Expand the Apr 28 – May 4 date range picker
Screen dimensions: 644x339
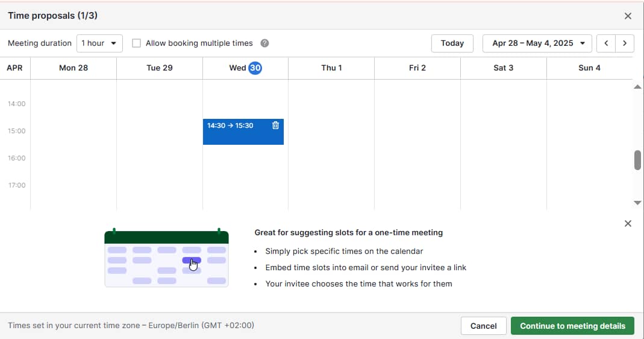click(x=538, y=43)
